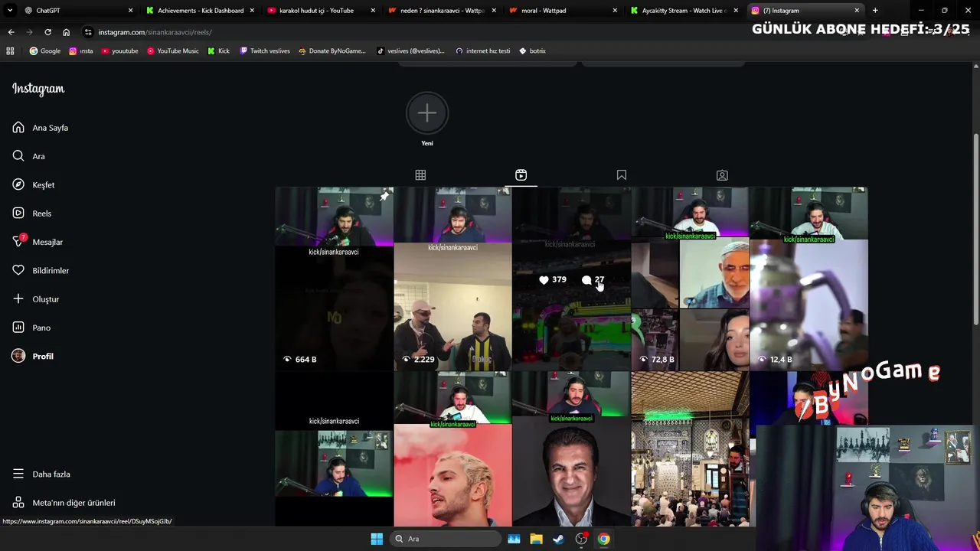Add a new highlight with Yeni plus button
980x551 pixels.
(x=427, y=113)
